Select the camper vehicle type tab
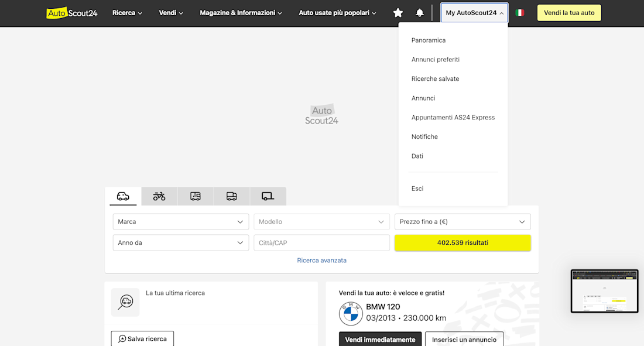644x346 pixels. pos(196,196)
